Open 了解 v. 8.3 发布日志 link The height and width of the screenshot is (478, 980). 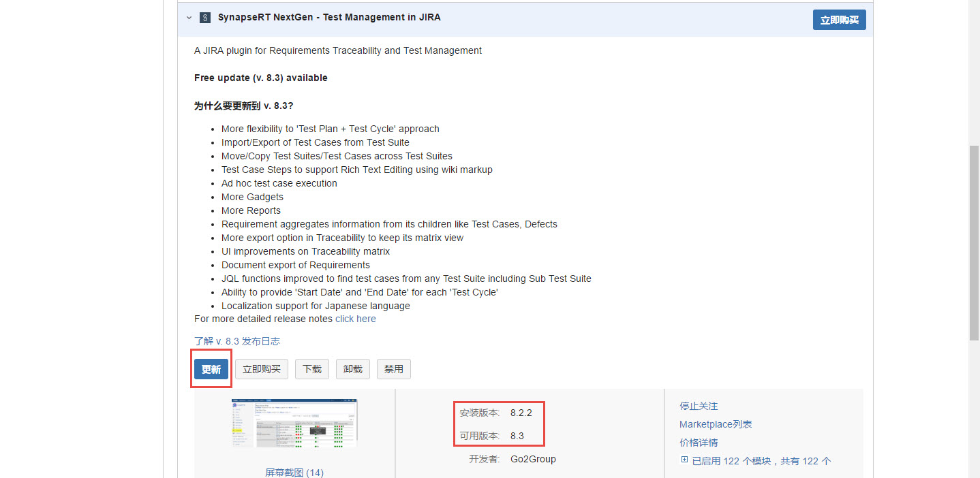coord(237,341)
